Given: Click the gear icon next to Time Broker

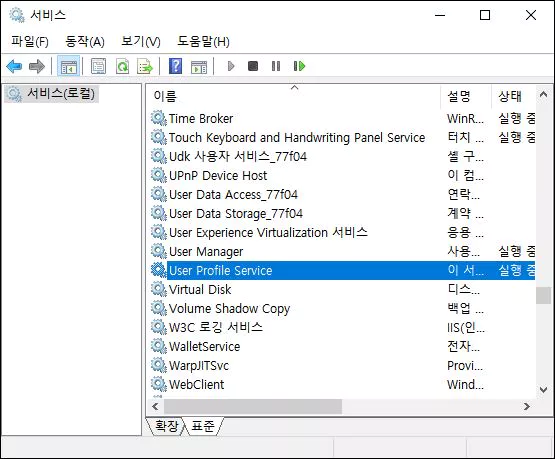Looking at the screenshot, I should pyautogui.click(x=159, y=118).
